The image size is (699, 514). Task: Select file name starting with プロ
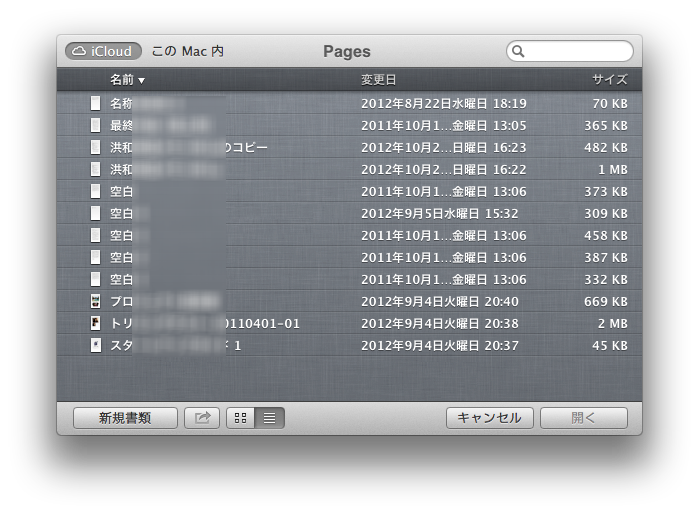[x=165, y=302]
